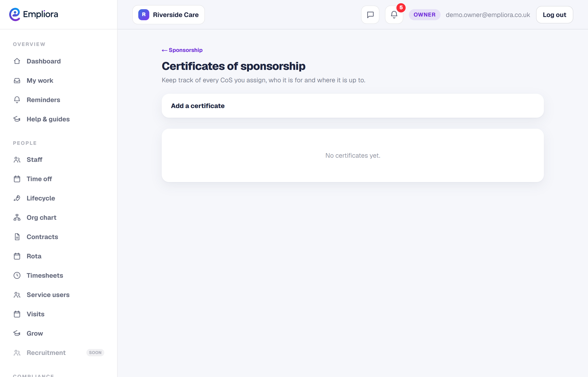The height and width of the screenshot is (377, 588).
Task: Open the Riverside Care organisation switcher
Action: (169, 15)
